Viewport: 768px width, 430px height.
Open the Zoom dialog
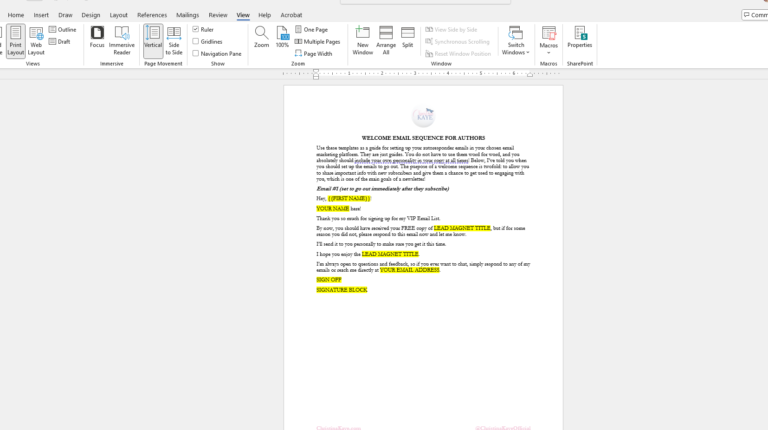(x=262, y=38)
